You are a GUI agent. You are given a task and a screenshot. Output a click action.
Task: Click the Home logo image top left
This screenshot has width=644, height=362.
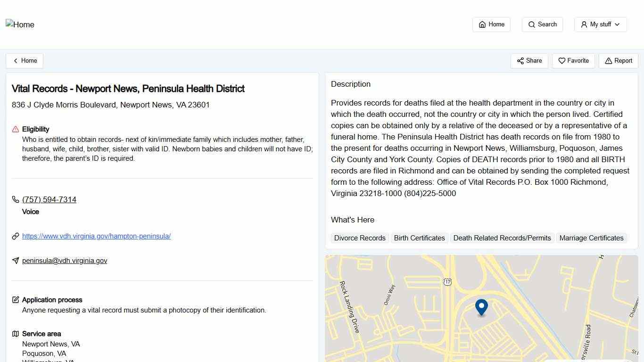click(x=20, y=25)
